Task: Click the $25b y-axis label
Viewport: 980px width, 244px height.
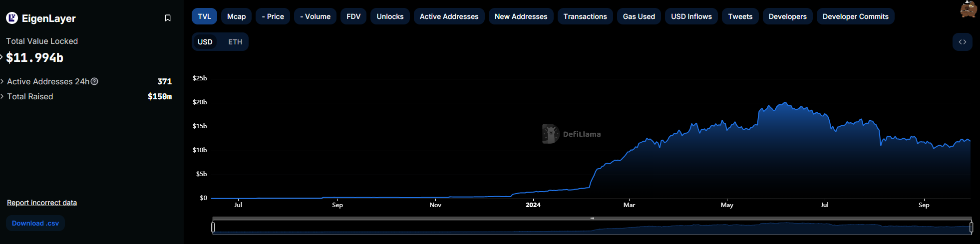Action: (200, 78)
